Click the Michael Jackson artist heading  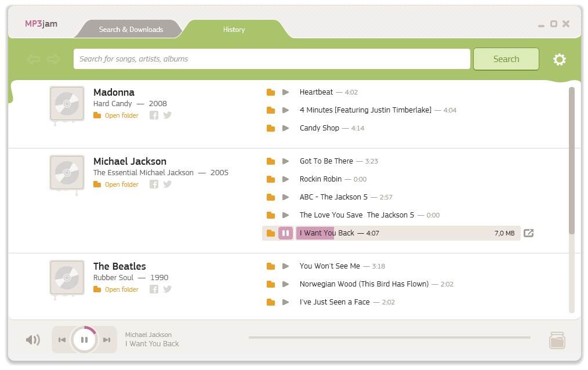[x=130, y=161]
